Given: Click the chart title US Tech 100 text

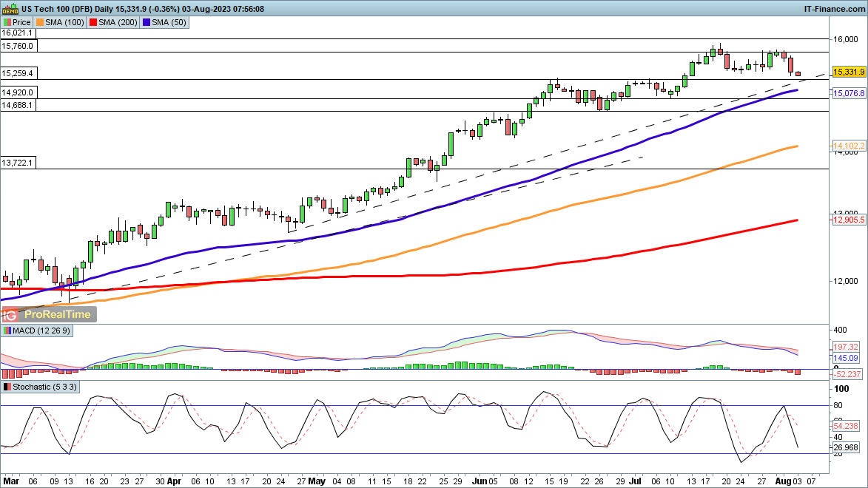Looking at the screenshot, I should pyautogui.click(x=44, y=9).
